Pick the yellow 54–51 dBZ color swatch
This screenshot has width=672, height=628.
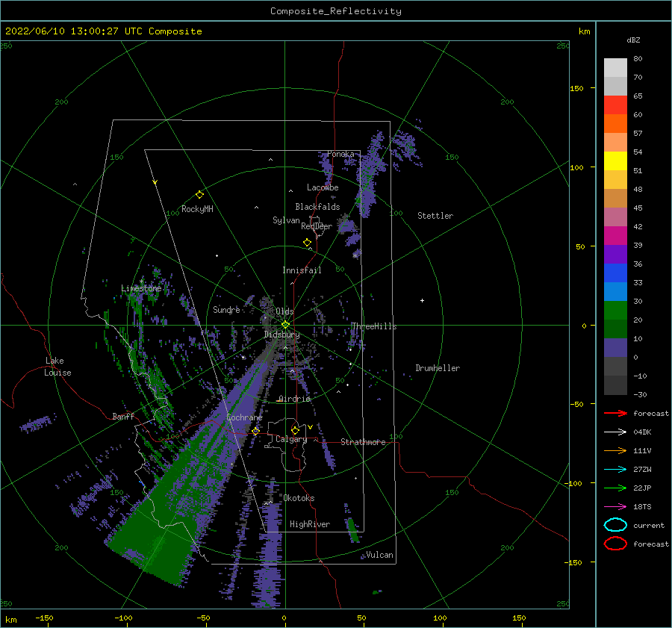[x=615, y=161]
